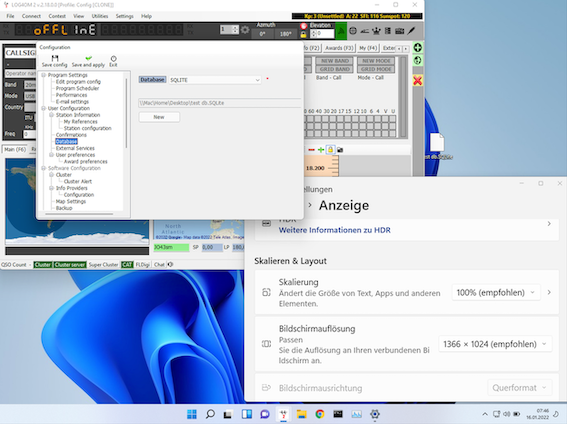Image resolution: width=567 pixels, height=424 pixels.
Task: Click the small icon after Chat in status bar
Action: click(170, 265)
